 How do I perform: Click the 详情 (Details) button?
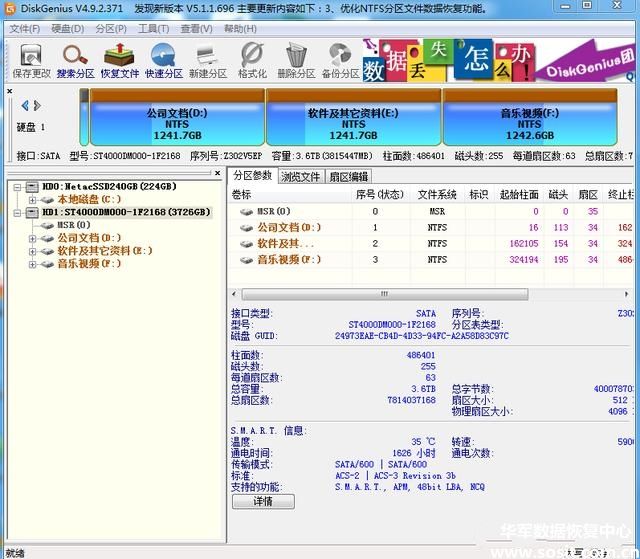coord(262,501)
